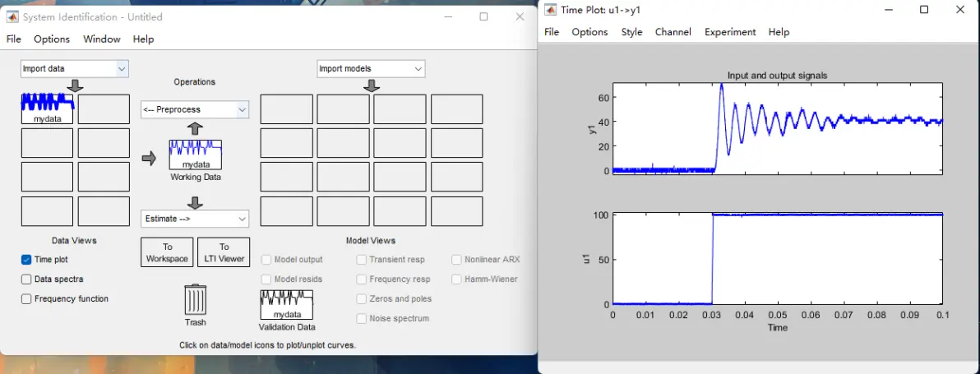Viewport: 980px width, 374px height.
Task: Click the mydata Validation Data icon
Action: click(286, 305)
